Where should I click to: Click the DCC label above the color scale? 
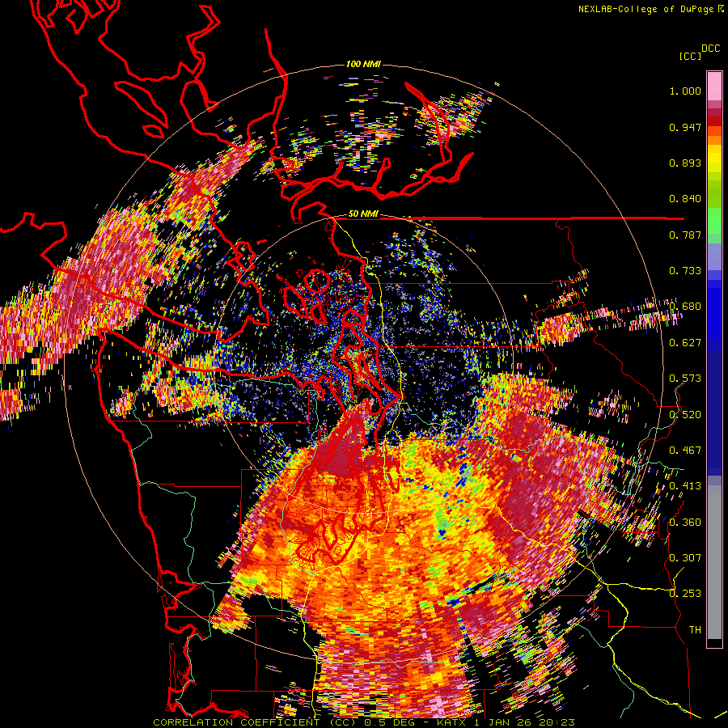[x=710, y=49]
